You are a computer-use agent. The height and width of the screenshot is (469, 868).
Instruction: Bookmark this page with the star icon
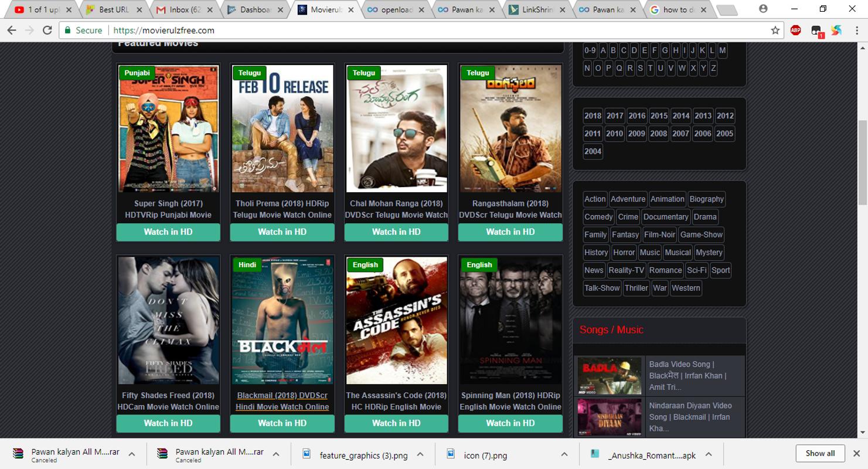pyautogui.click(x=775, y=30)
